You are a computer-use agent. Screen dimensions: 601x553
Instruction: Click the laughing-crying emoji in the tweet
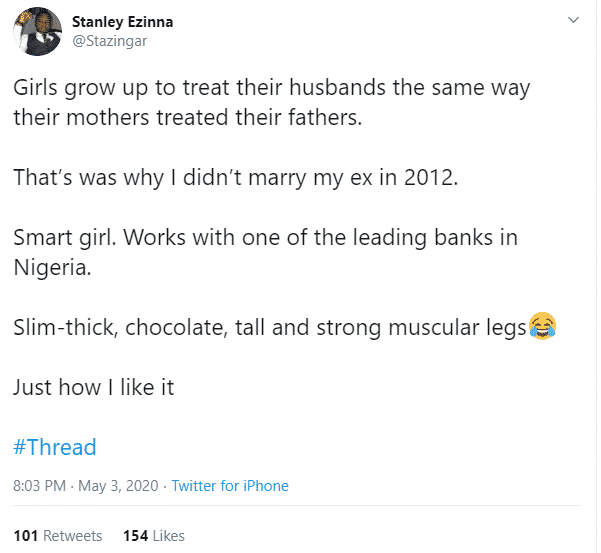[543, 327]
